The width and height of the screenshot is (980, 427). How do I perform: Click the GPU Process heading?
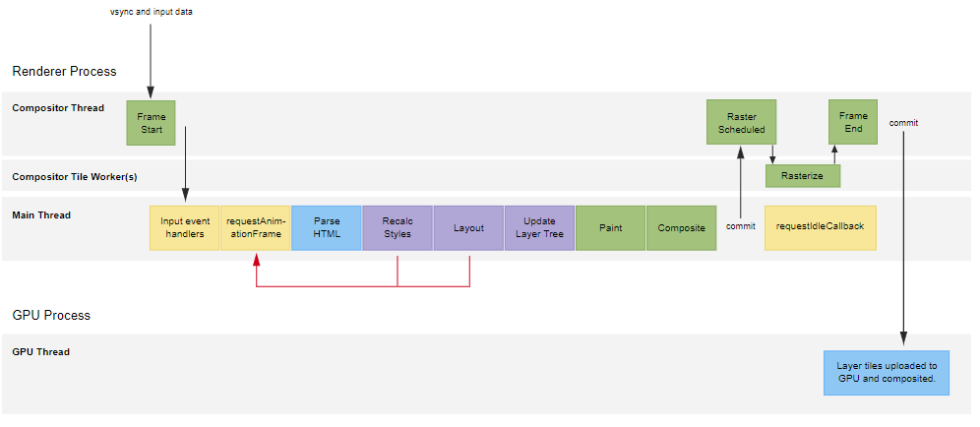click(x=51, y=316)
